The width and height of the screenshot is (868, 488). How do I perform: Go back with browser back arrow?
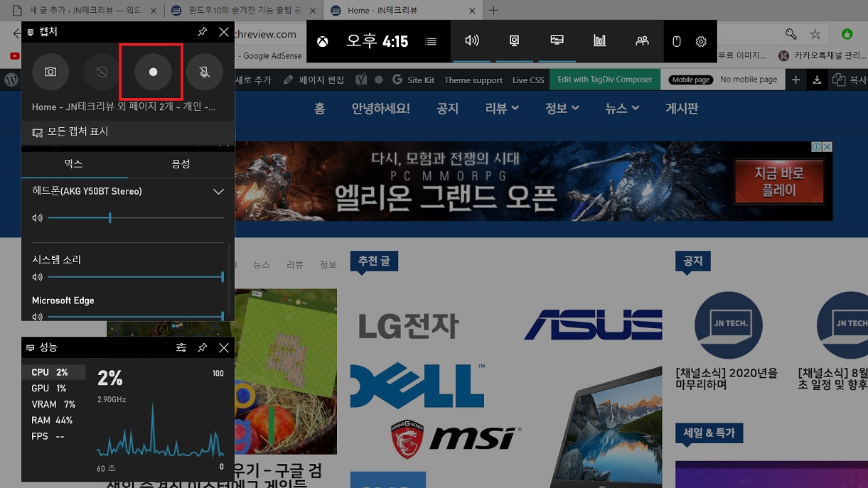[x=16, y=34]
